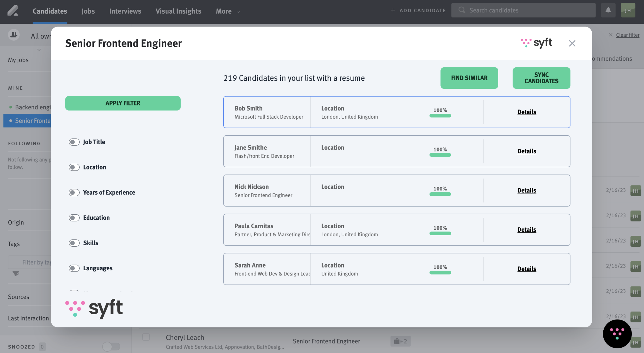The width and height of the screenshot is (644, 353).
Task: Open Details for Nick Nickson
Action: [526, 190]
